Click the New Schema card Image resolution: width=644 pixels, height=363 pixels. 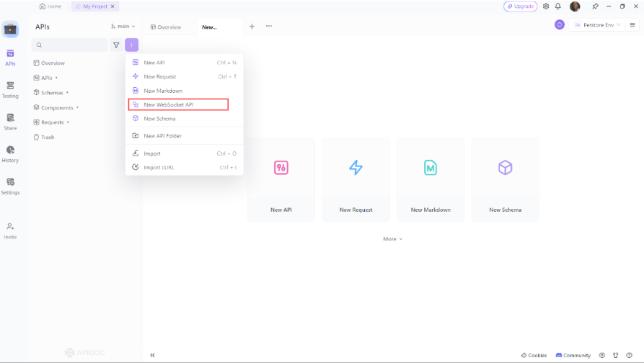pos(506,179)
